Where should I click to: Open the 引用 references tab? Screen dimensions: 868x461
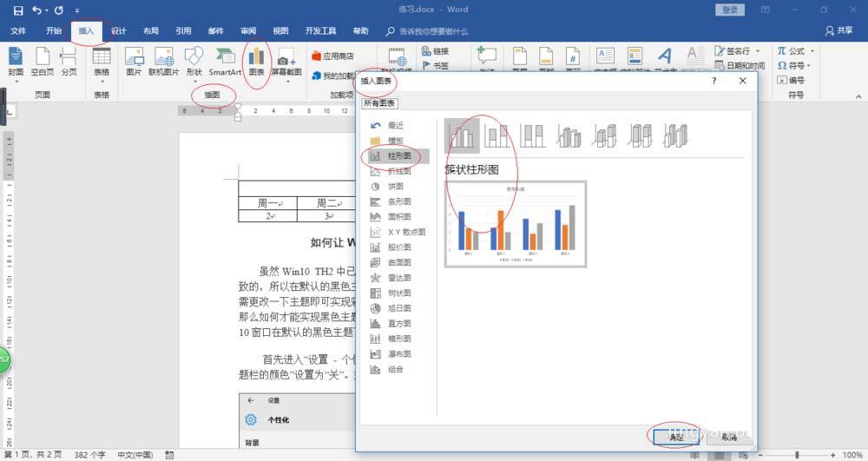click(183, 31)
